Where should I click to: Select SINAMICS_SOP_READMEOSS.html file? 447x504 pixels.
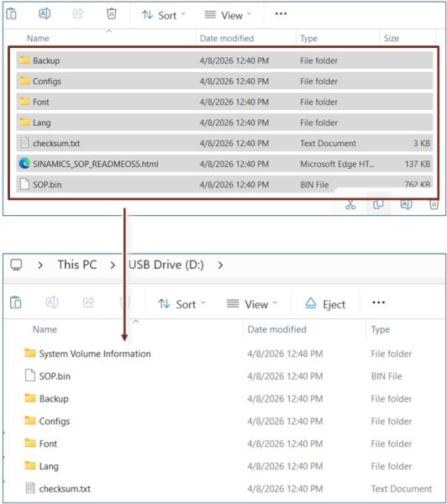[224, 164]
